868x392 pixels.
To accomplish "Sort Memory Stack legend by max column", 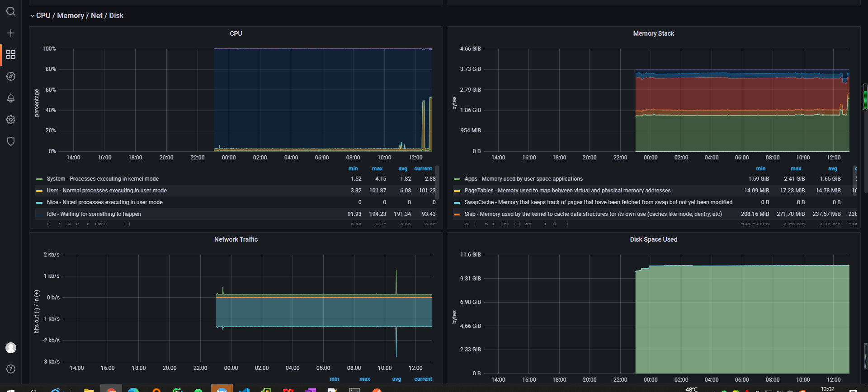I will tap(796, 168).
